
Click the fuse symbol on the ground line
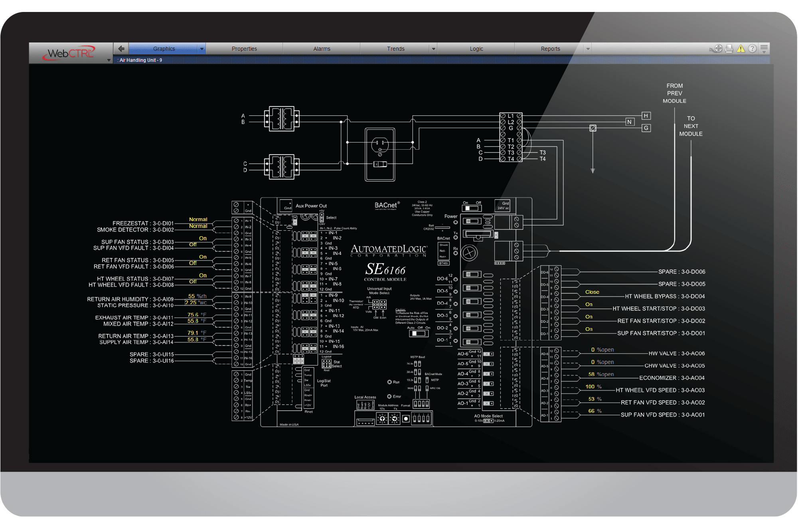pyautogui.click(x=593, y=128)
